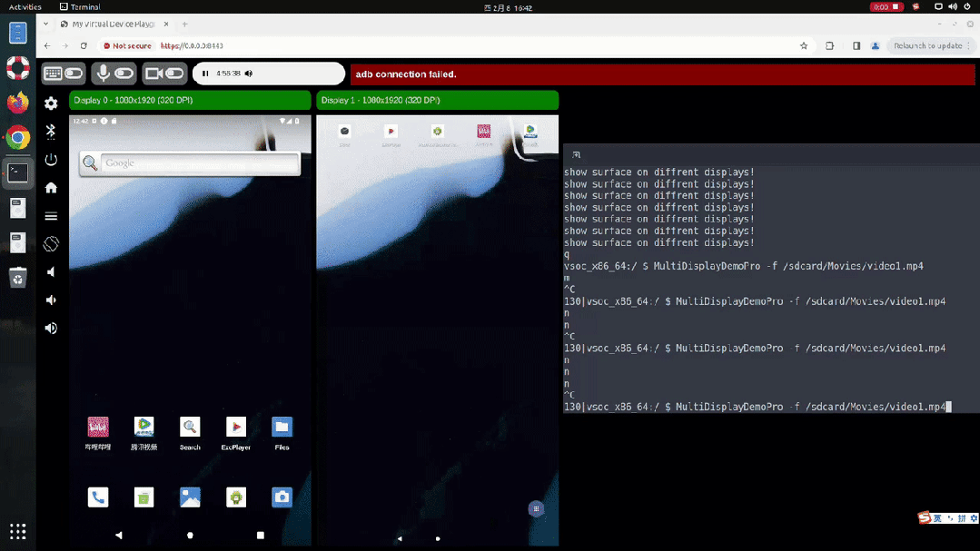Image resolution: width=980 pixels, height=551 pixels.
Task: Mute device volume in sidebar
Action: (51, 271)
